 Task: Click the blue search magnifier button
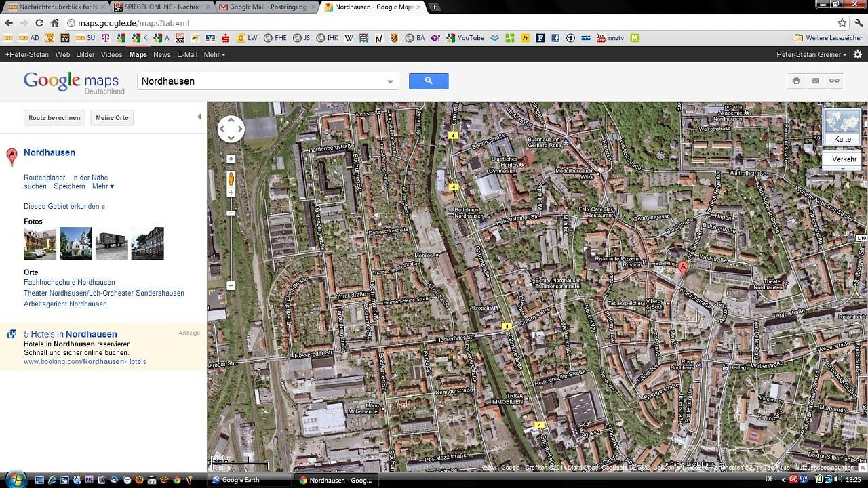pos(428,81)
